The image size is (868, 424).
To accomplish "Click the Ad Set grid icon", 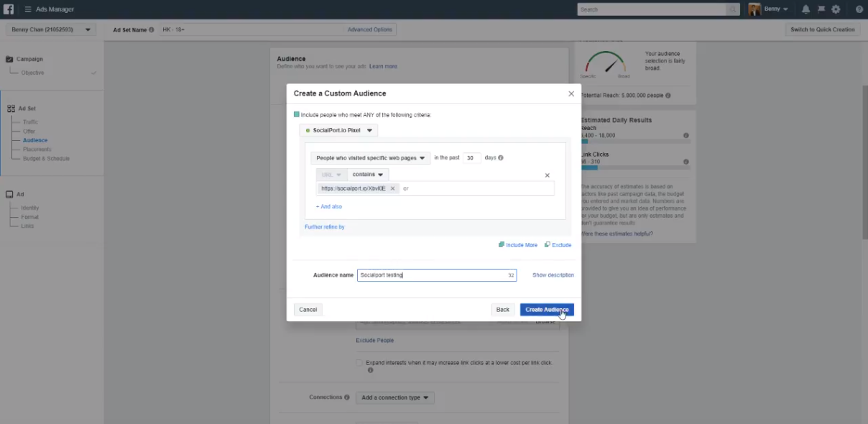I will pyautogui.click(x=11, y=109).
